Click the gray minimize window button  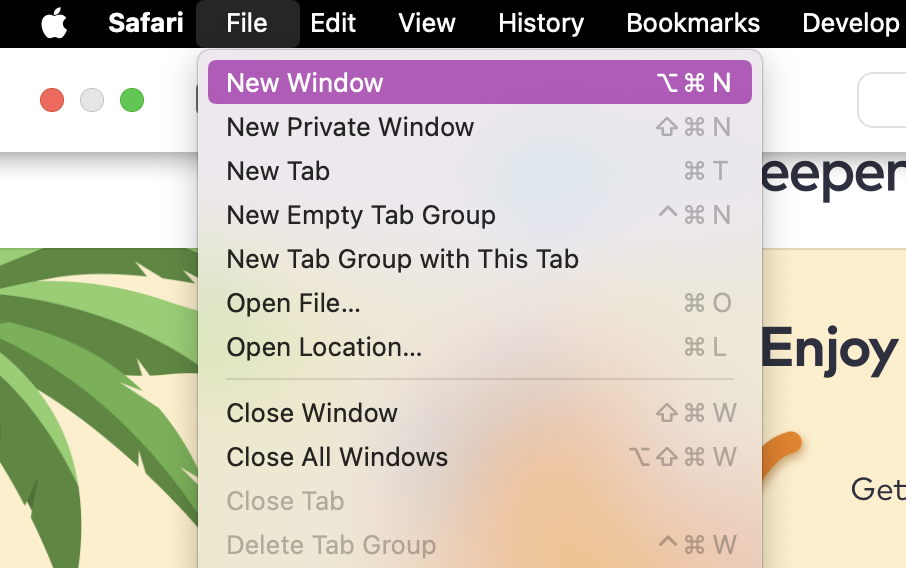point(92,100)
